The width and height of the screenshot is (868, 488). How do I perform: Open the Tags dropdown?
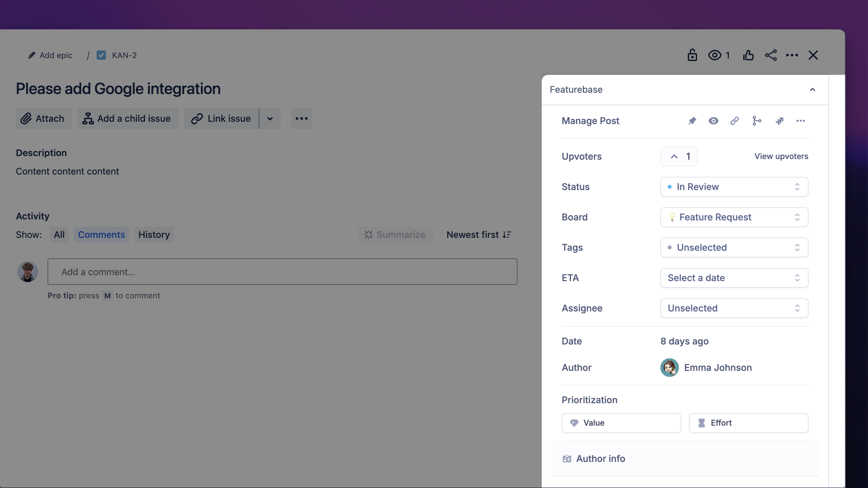[734, 247]
